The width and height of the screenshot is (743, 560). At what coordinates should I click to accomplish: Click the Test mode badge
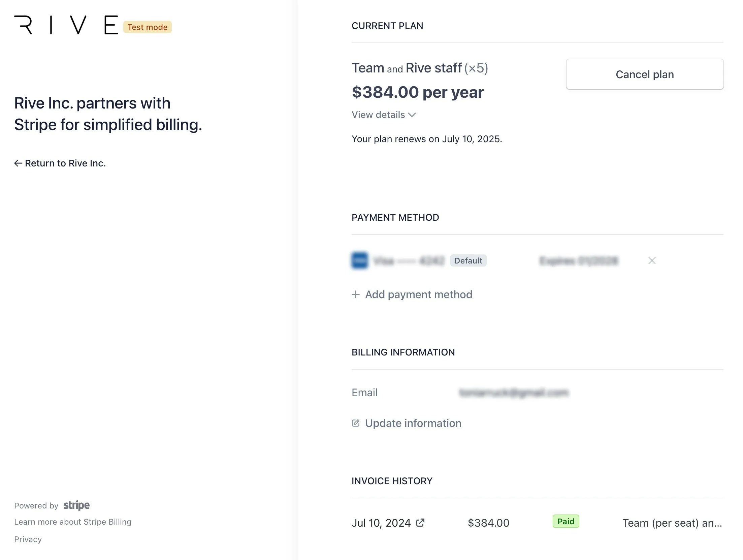(x=148, y=27)
